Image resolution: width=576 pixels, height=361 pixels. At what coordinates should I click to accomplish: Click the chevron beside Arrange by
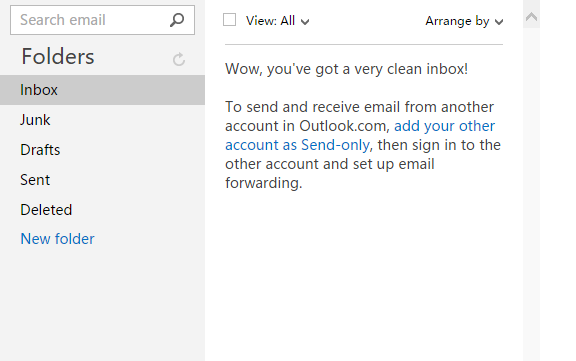[498, 22]
